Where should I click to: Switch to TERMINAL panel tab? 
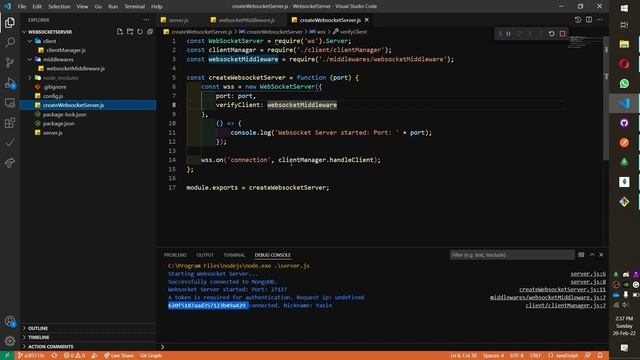tap(234, 255)
